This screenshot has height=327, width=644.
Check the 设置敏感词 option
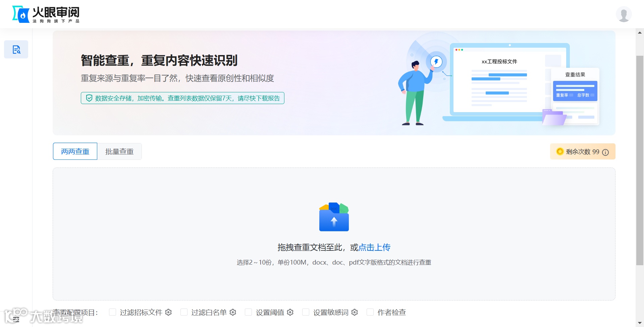click(x=306, y=312)
